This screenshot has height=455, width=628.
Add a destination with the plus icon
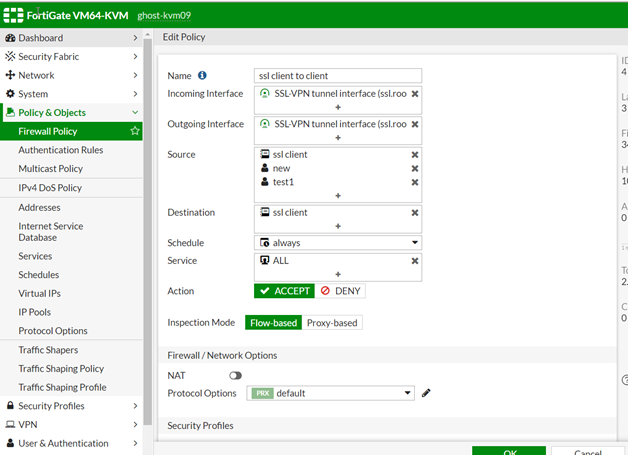[x=338, y=227]
